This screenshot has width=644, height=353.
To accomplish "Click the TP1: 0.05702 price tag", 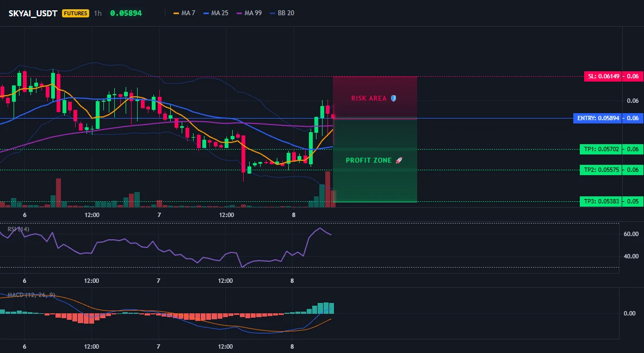I will [600, 150].
